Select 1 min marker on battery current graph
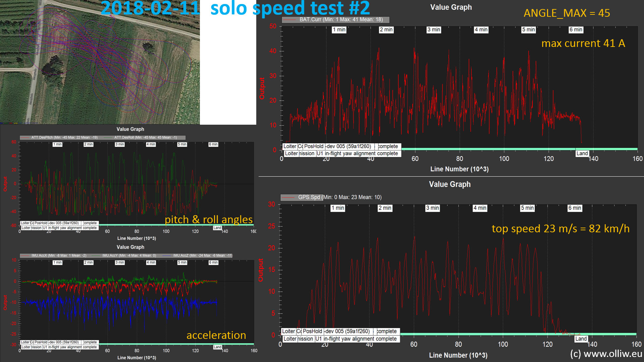The width and height of the screenshot is (644, 362). pos(339,29)
